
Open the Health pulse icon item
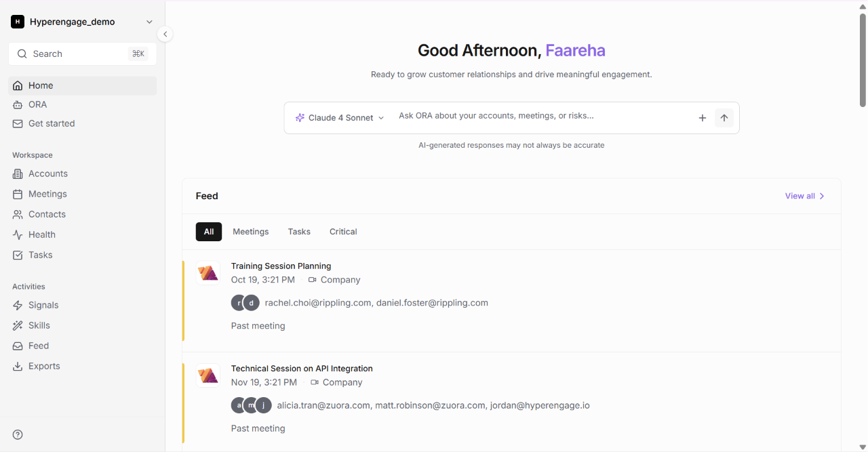pyautogui.click(x=82, y=234)
